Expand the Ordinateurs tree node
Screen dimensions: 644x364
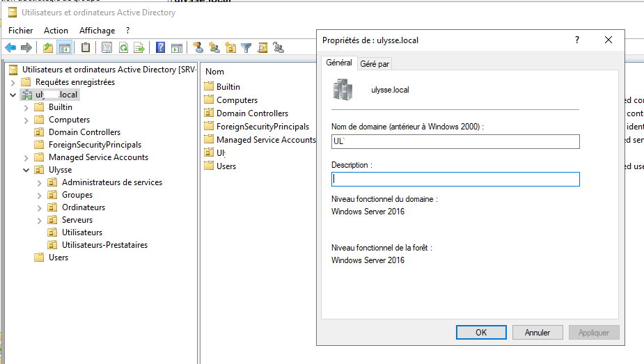39,207
